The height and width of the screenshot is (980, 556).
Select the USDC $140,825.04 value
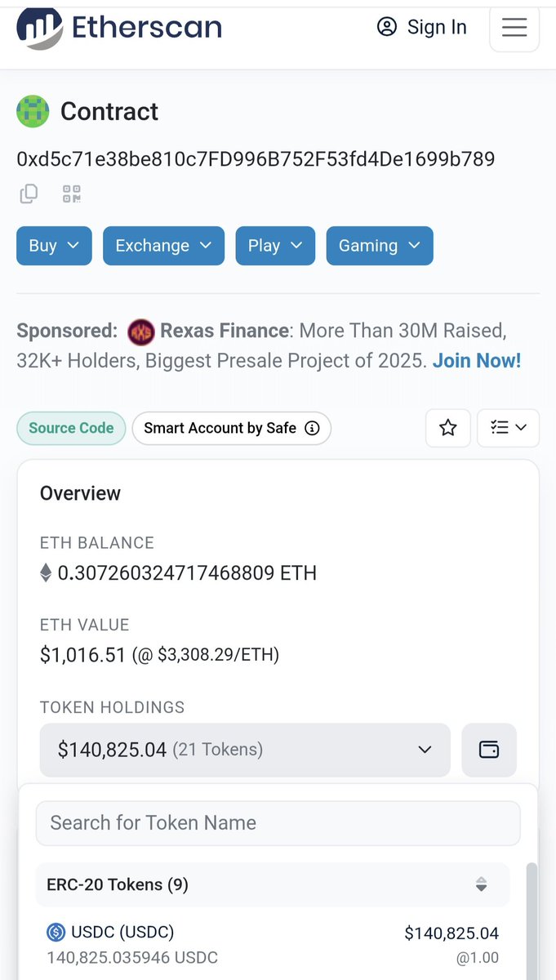[x=451, y=933]
